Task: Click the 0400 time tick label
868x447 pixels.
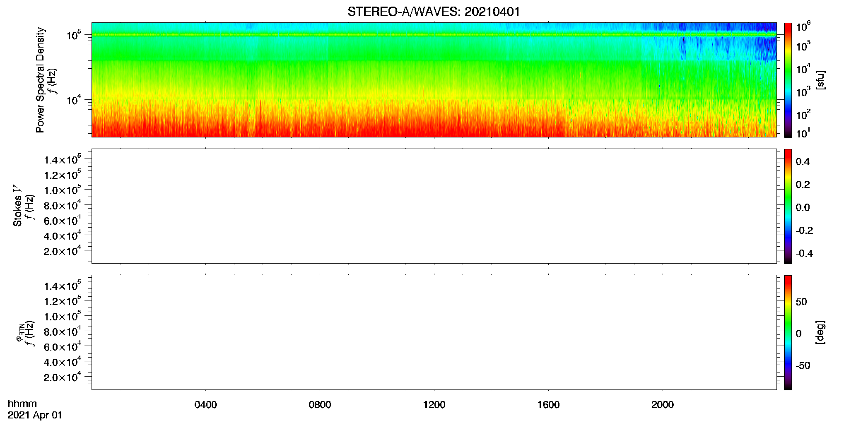Action: (206, 405)
